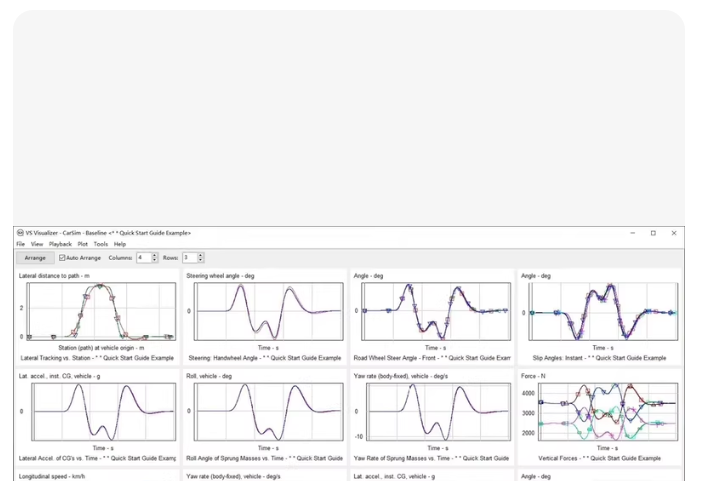Click the 'Slip Angles: Instant' plot title text
Viewport: 721px width, 481px height.
(x=556, y=358)
